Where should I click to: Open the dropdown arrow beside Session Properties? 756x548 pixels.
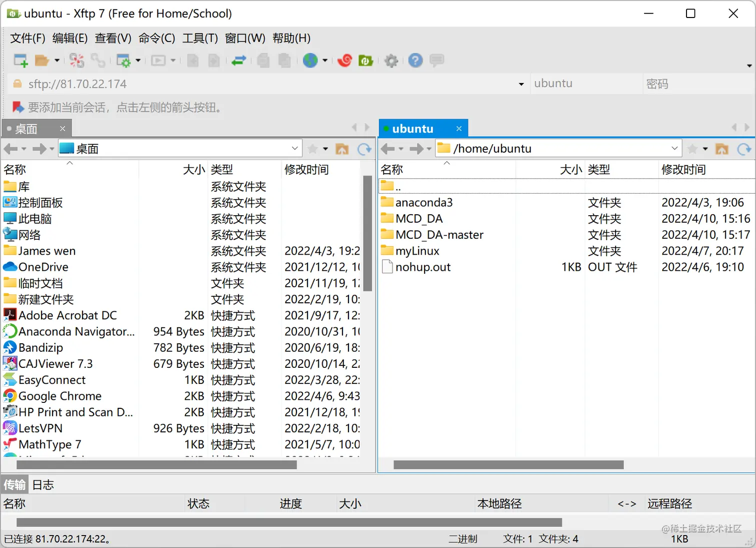[138, 61]
